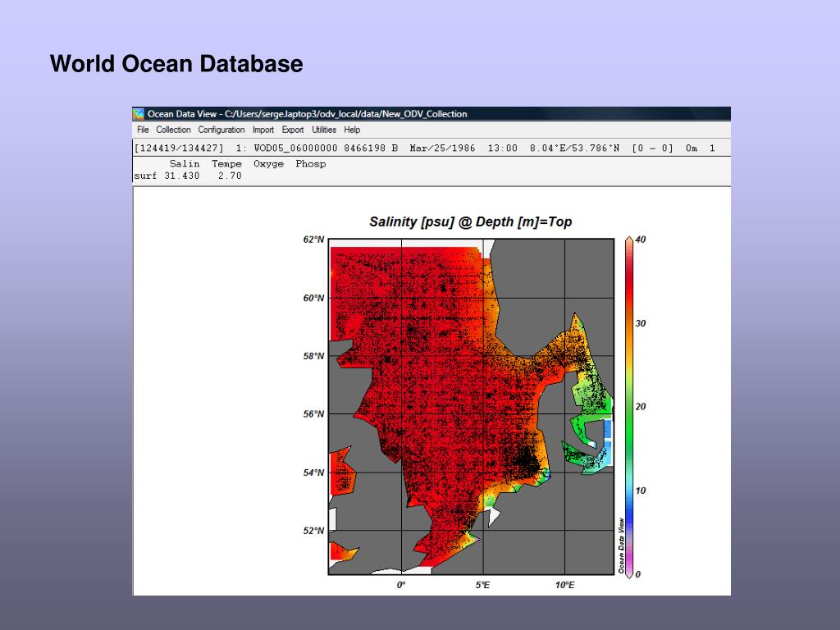Click the '52°N' latitude axis label
Image resolution: width=840 pixels, height=630 pixels.
click(x=314, y=531)
